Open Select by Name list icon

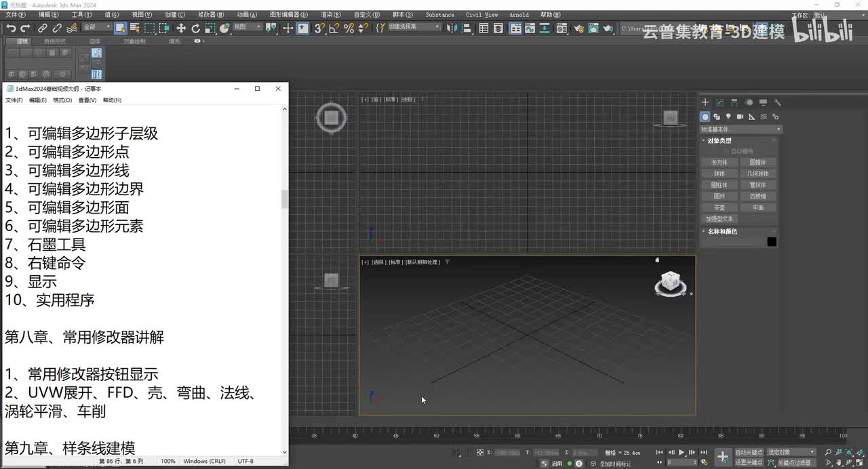point(134,28)
